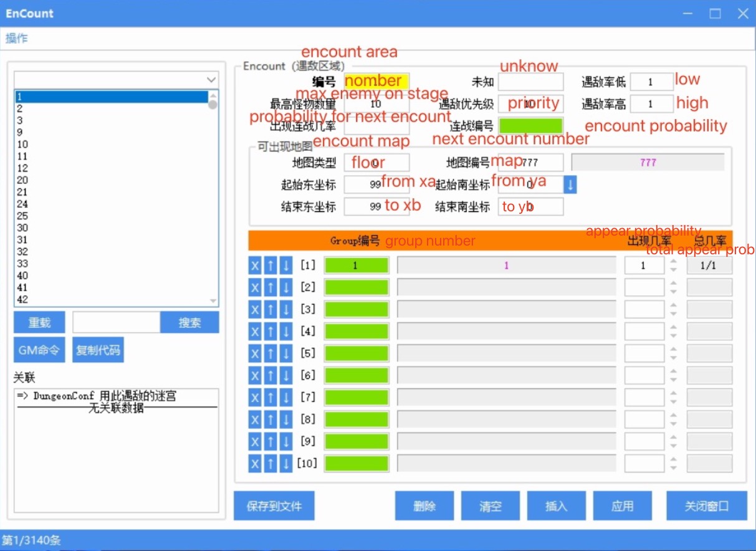Open the 操作 menu

click(17, 38)
